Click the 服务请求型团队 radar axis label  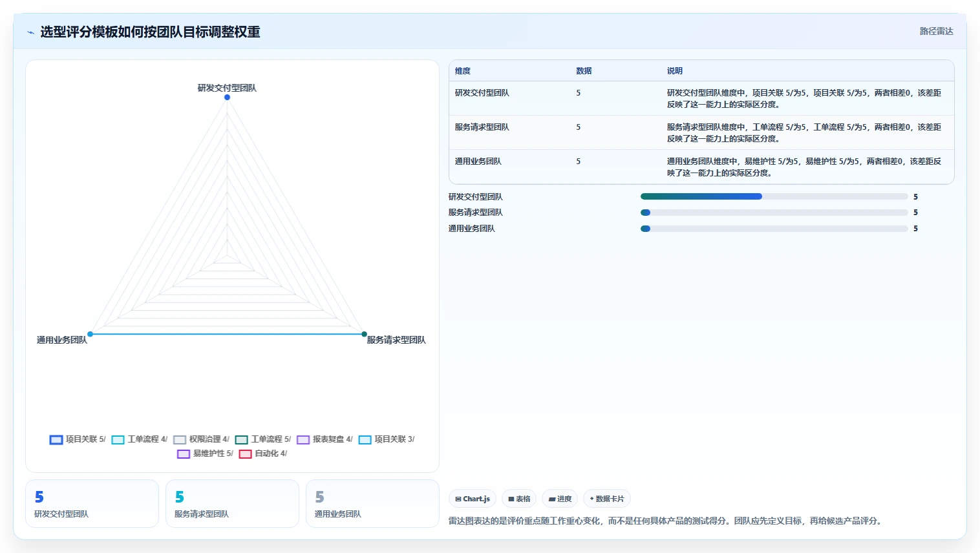point(396,340)
